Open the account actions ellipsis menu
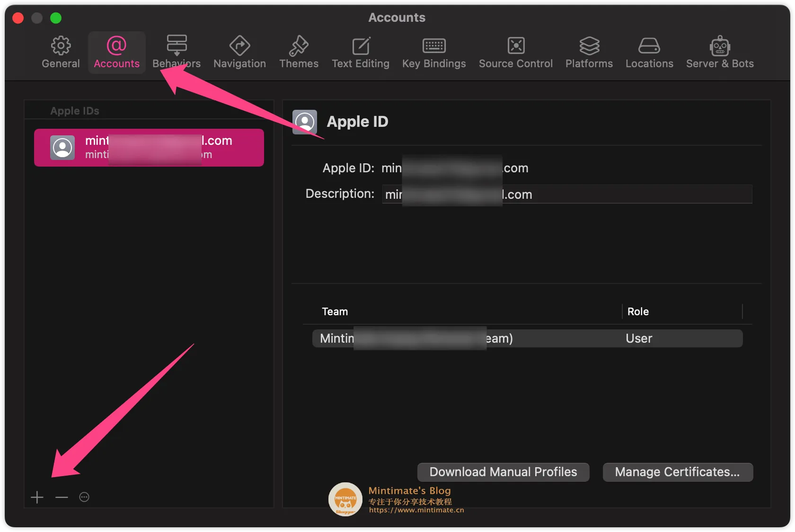 coord(84,497)
